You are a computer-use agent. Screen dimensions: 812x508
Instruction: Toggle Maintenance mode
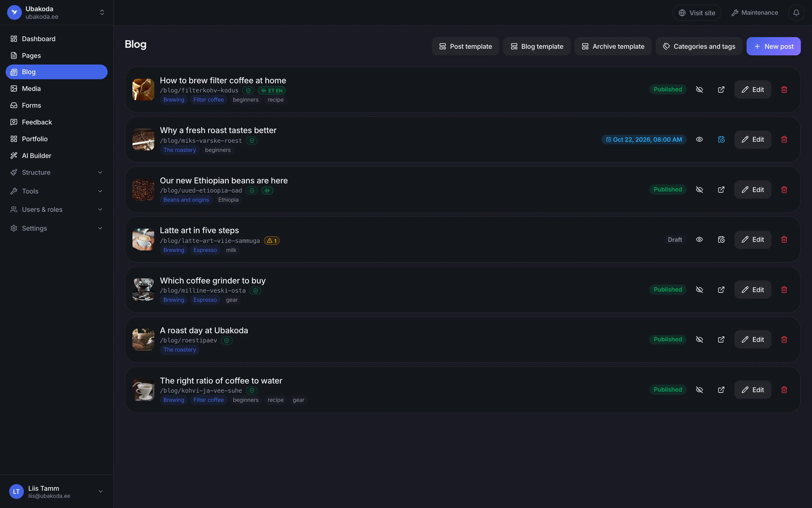click(754, 13)
